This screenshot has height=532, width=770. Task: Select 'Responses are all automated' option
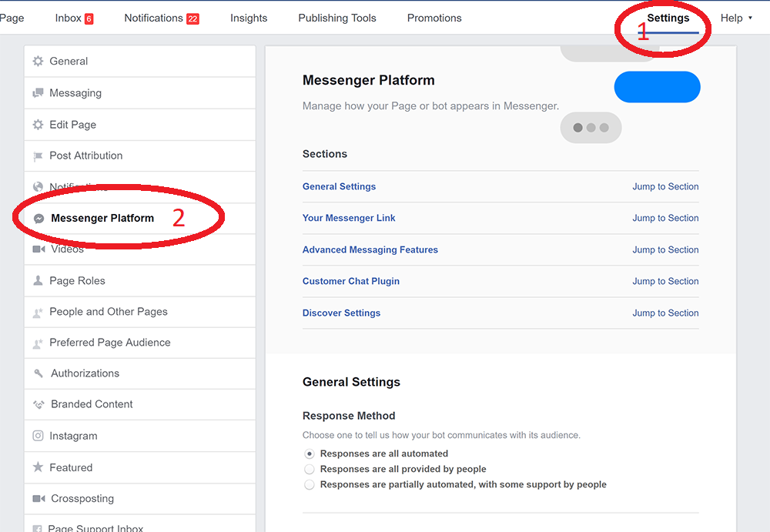[x=309, y=453]
